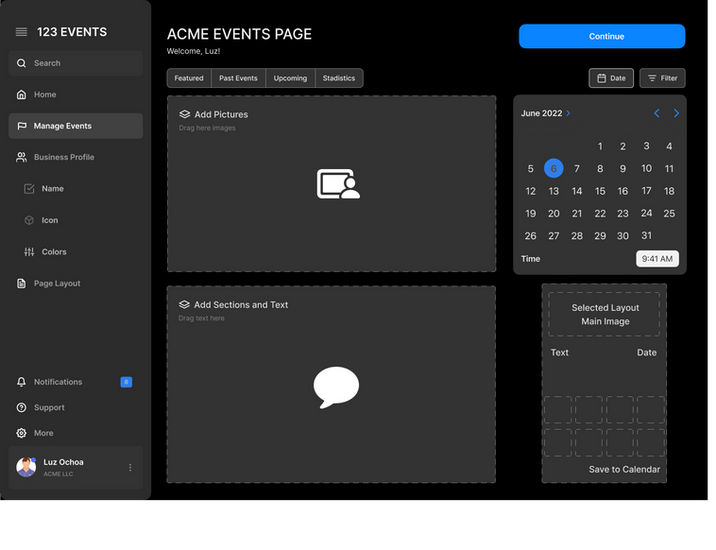
Task: Click the Page Layout document icon
Action: (21, 283)
